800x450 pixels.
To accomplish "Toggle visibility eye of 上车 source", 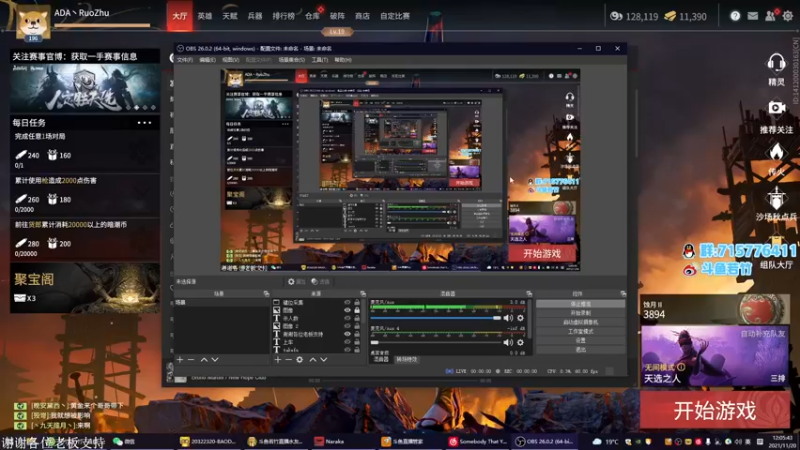I will 347,342.
